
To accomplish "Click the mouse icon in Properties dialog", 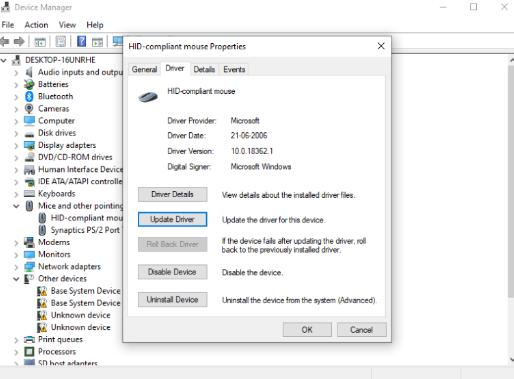I will (x=148, y=97).
